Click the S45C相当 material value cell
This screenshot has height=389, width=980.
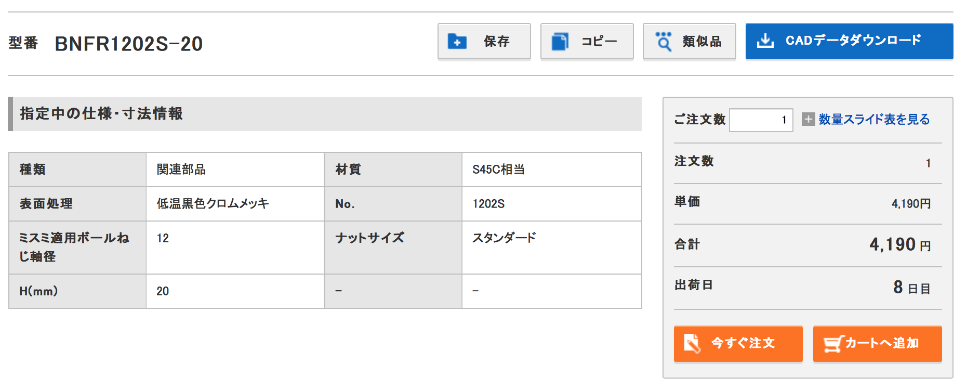pos(551,170)
